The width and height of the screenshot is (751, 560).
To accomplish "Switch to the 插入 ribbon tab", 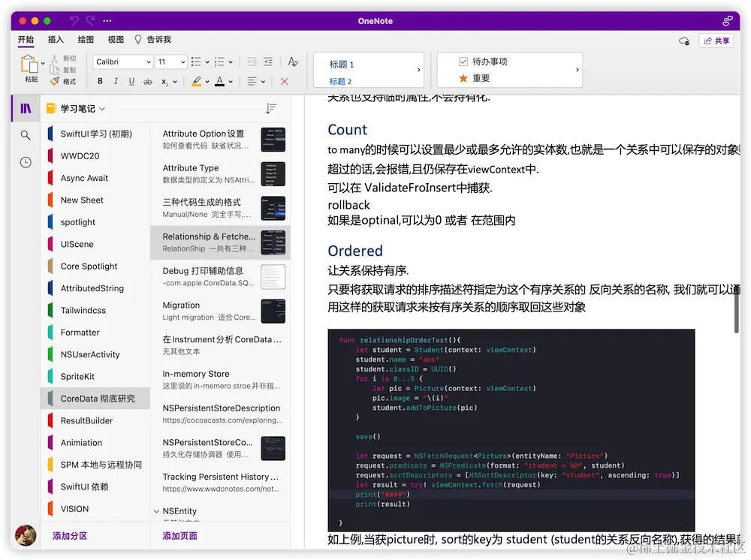I will pyautogui.click(x=56, y=40).
